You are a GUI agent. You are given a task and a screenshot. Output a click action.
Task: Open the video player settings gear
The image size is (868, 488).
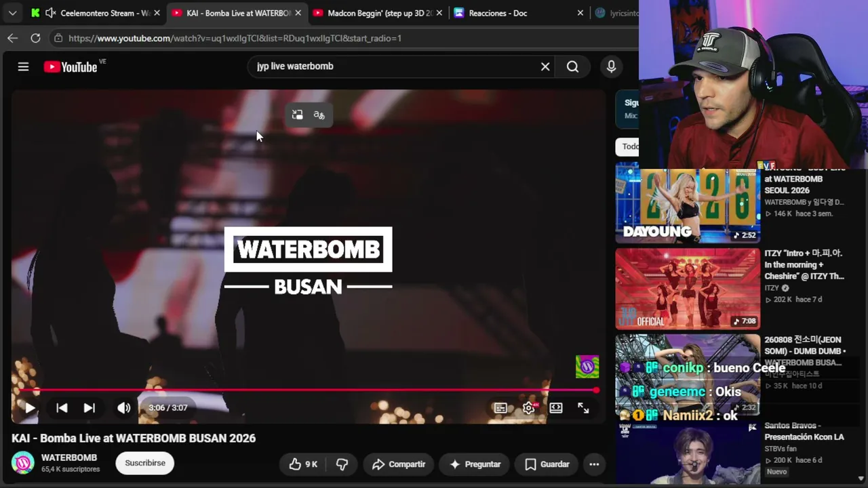[529, 408]
